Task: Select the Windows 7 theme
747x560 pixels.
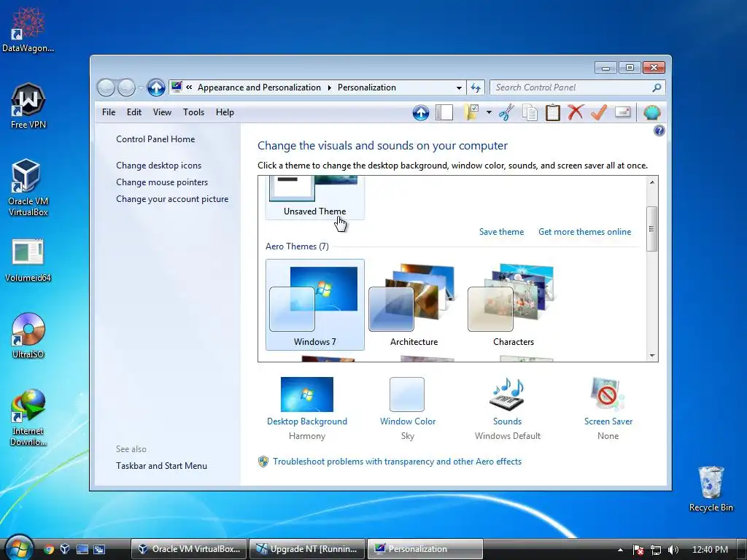Action: click(315, 305)
